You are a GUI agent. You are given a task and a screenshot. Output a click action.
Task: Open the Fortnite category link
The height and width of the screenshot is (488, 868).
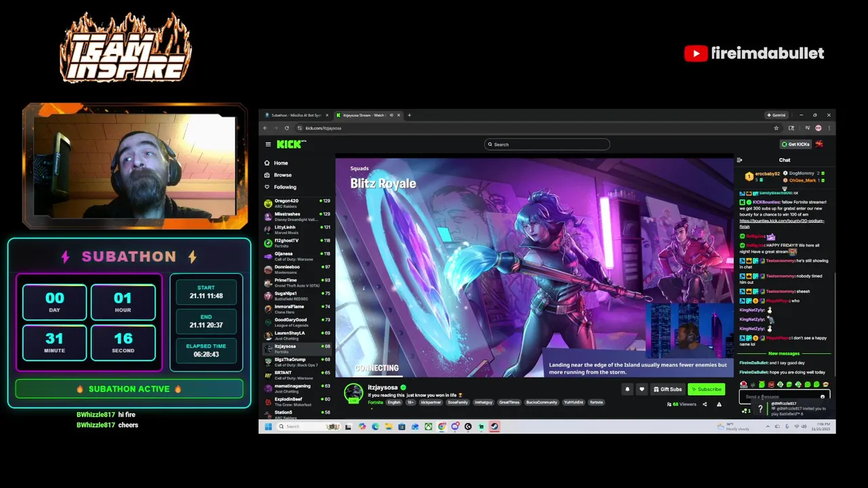pos(375,403)
